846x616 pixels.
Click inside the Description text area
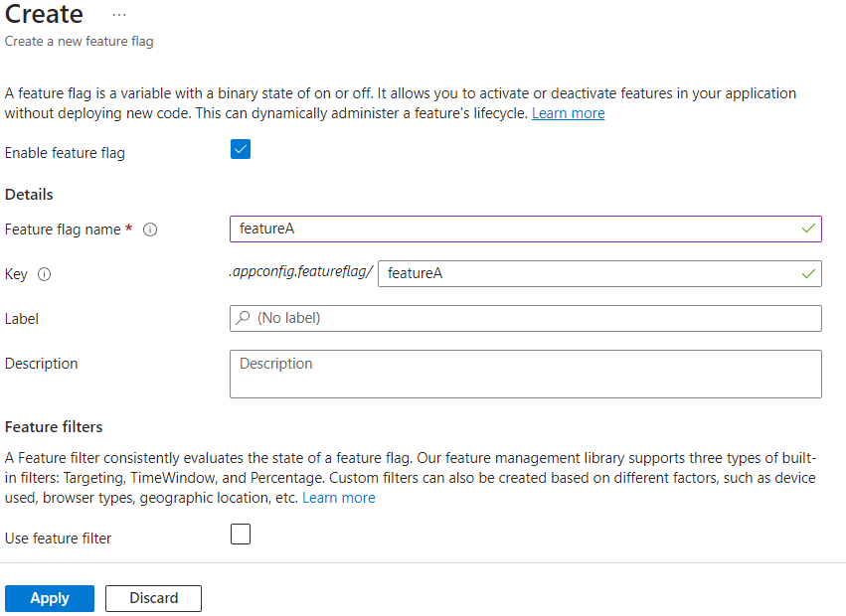click(525, 375)
